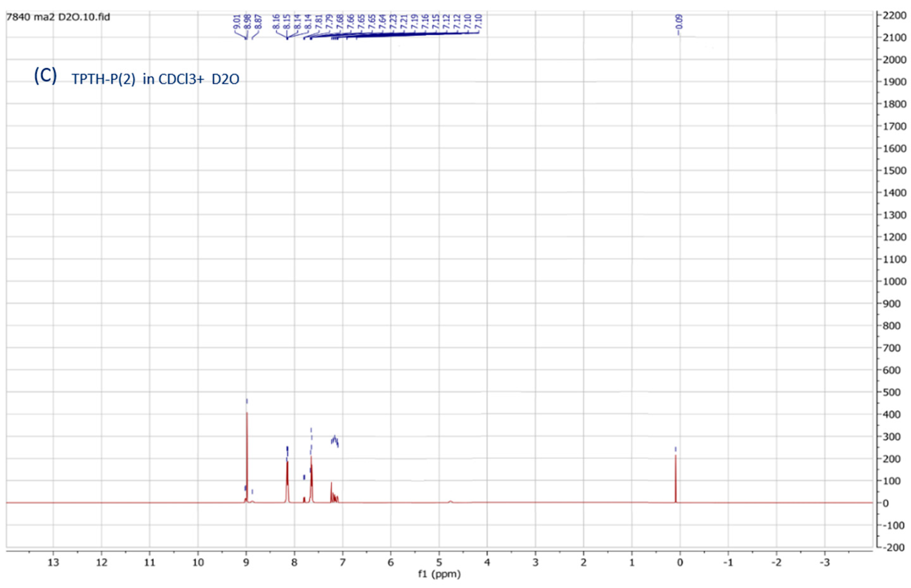Viewport: 911px width, 588px height.
Task: Select the '5' tick on the ppm axis
Action: 439,563
